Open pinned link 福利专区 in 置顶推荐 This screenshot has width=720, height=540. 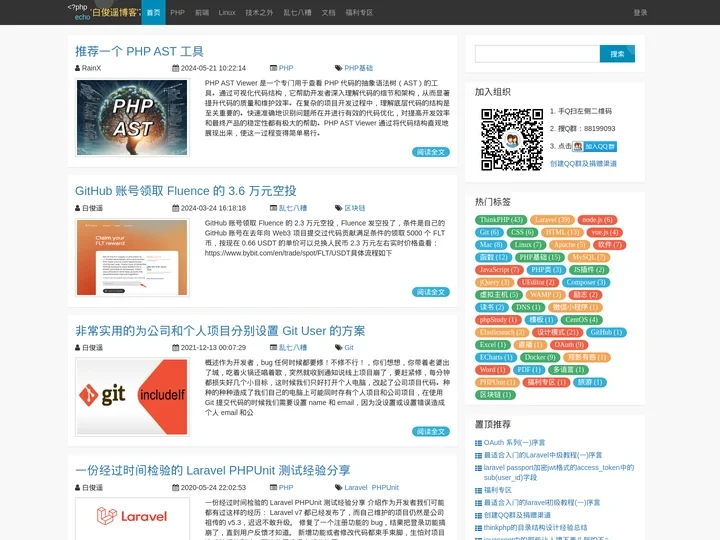click(497, 490)
